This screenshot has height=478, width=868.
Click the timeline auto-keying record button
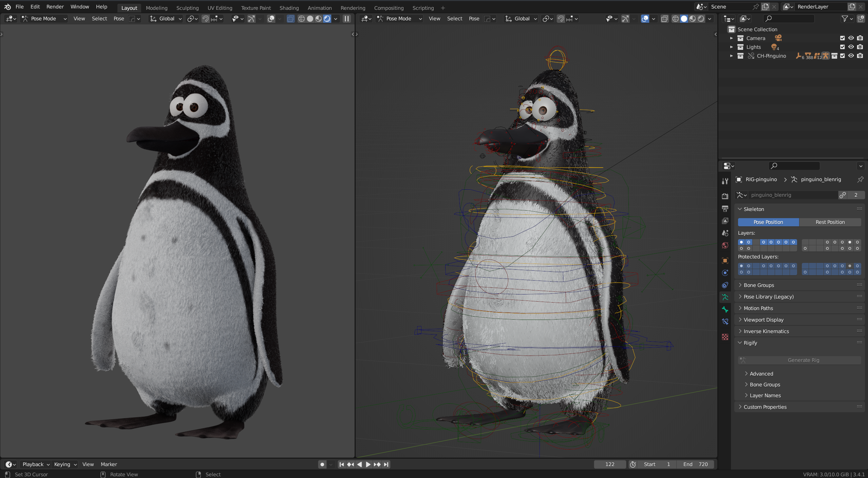coord(322,464)
